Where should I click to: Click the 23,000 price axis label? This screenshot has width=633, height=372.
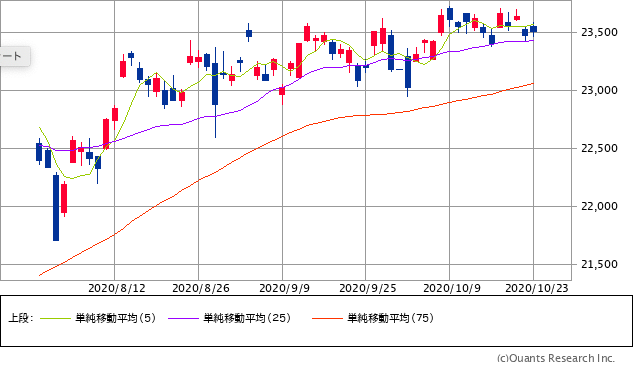point(599,90)
